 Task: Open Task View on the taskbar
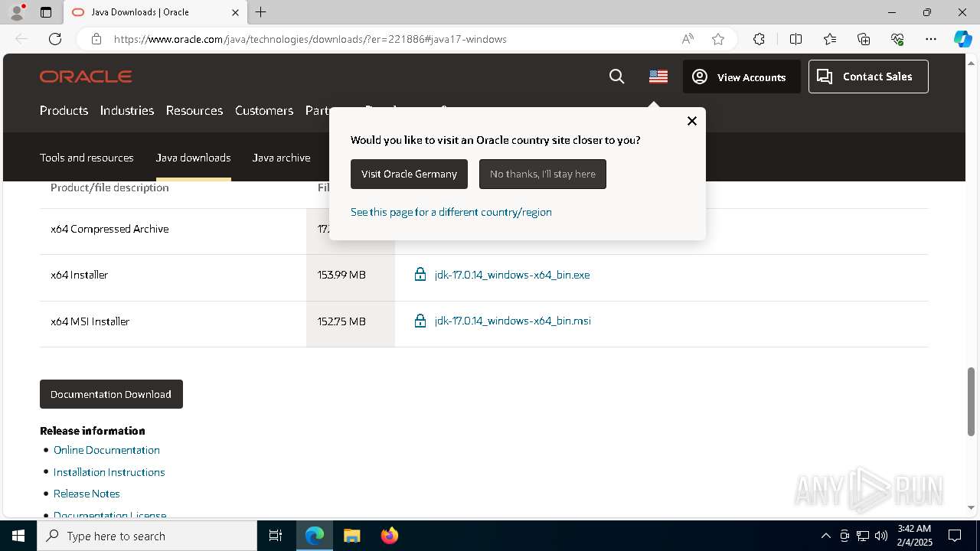click(x=276, y=536)
